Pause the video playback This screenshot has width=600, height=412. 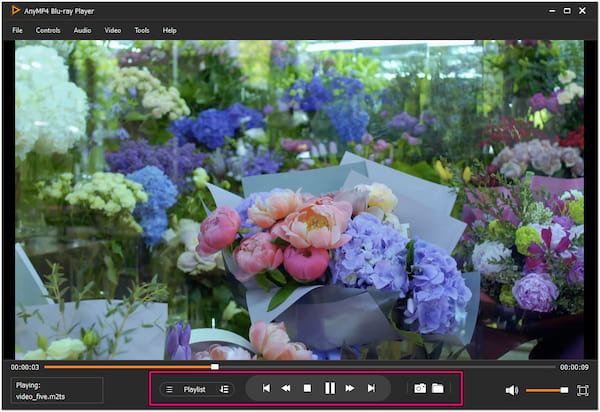(329, 388)
